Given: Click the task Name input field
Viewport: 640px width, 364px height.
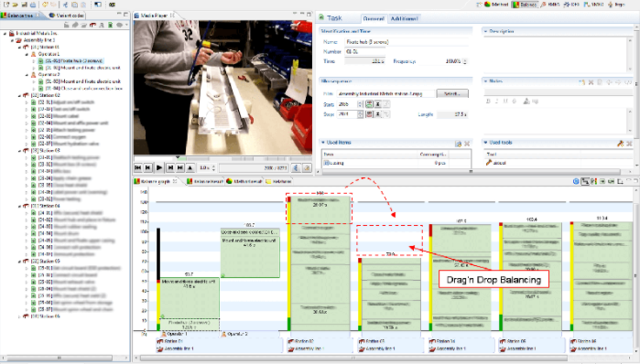Looking at the screenshot, I should point(408,41).
